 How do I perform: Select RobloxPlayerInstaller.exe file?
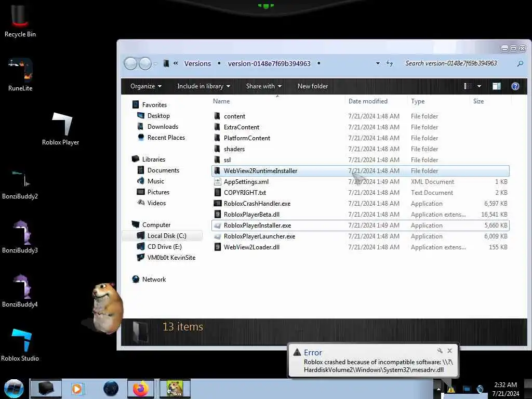click(x=361, y=225)
